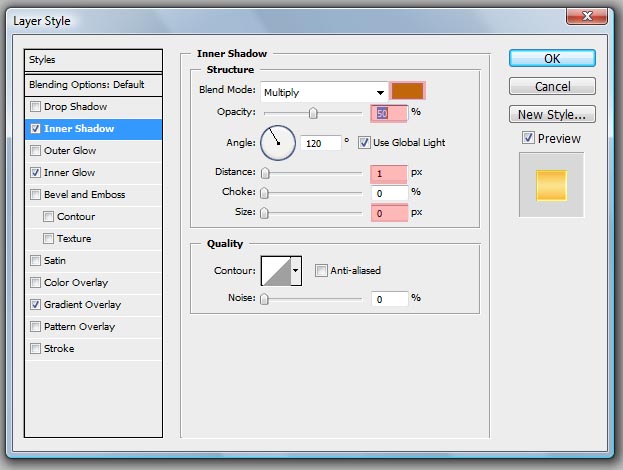Select the Color Overlay style label
623x470 pixels.
point(76,282)
